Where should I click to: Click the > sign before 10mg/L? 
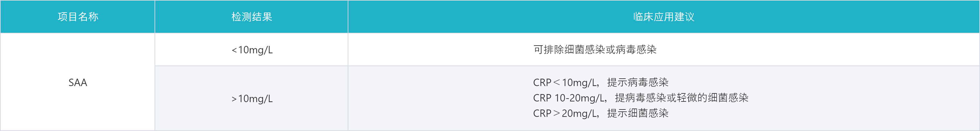pyautogui.click(x=234, y=99)
